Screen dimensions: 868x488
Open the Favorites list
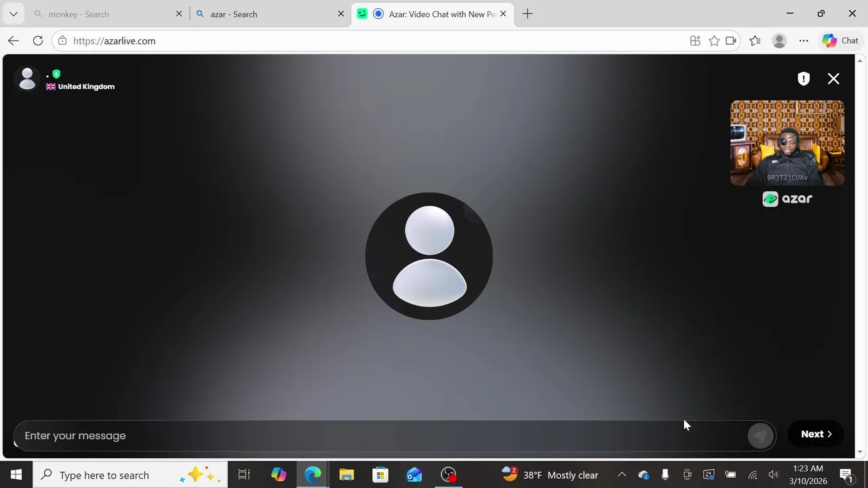click(755, 41)
